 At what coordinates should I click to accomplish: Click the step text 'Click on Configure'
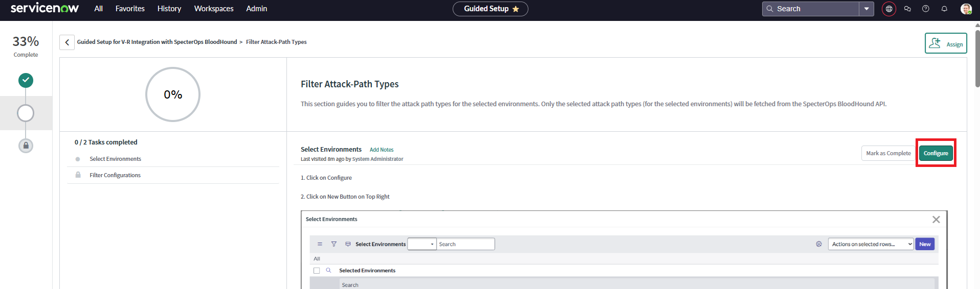coord(329,178)
